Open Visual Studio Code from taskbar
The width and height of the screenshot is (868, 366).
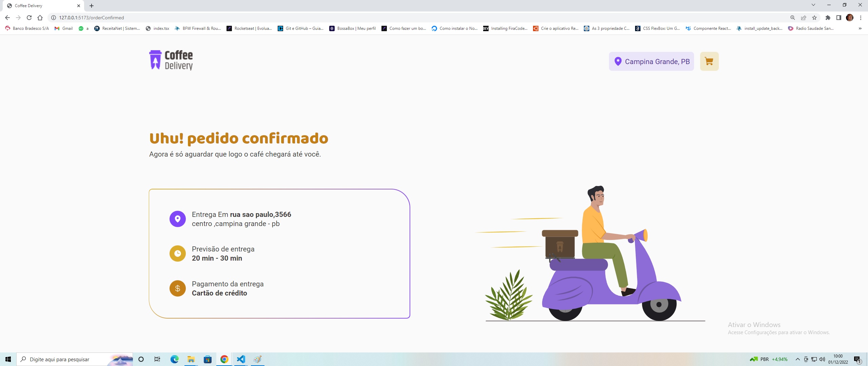(x=241, y=359)
